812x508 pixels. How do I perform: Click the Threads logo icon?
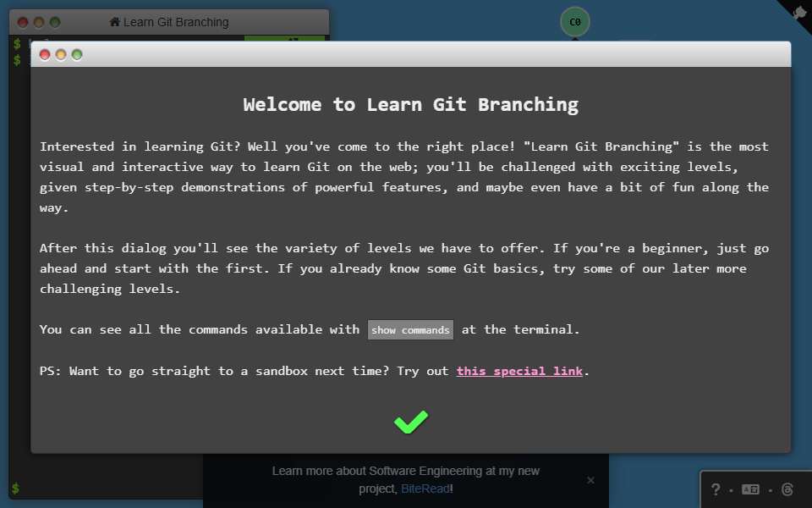(787, 489)
